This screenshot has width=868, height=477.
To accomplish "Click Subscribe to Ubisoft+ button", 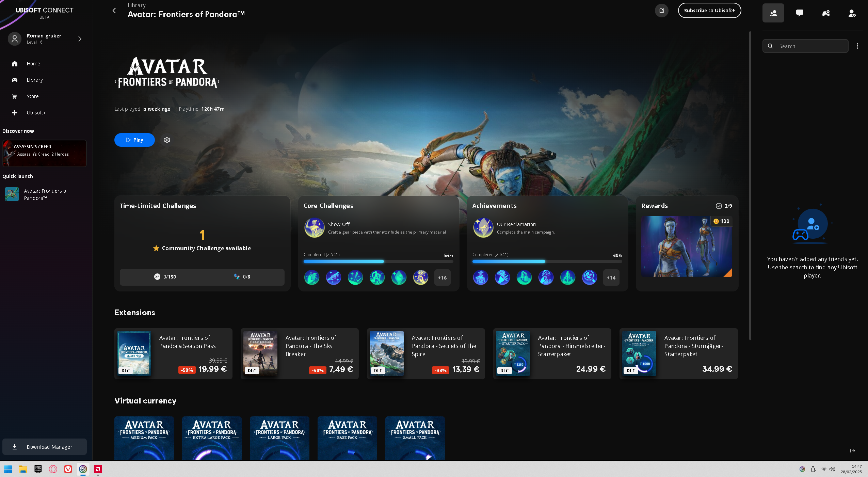I will click(x=709, y=11).
